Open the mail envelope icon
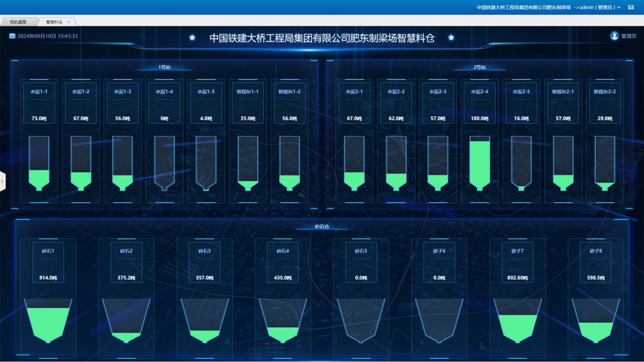This screenshot has height=362, width=644. pos(631,8)
